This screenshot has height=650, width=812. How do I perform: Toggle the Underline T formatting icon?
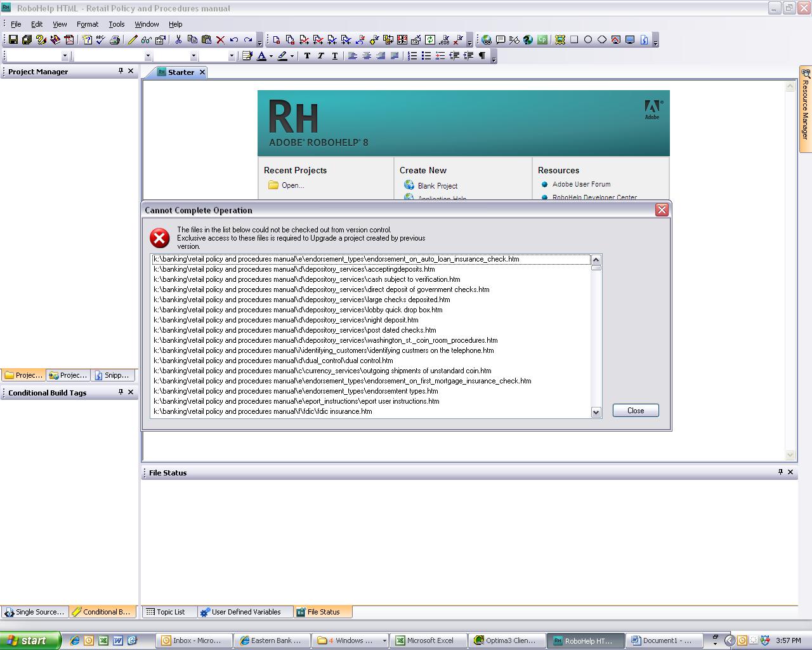point(335,56)
